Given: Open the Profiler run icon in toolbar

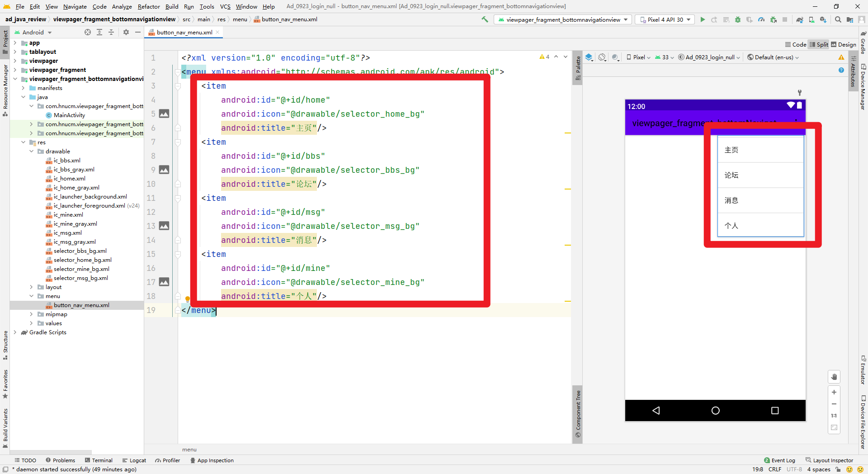Looking at the screenshot, I should [x=761, y=19].
